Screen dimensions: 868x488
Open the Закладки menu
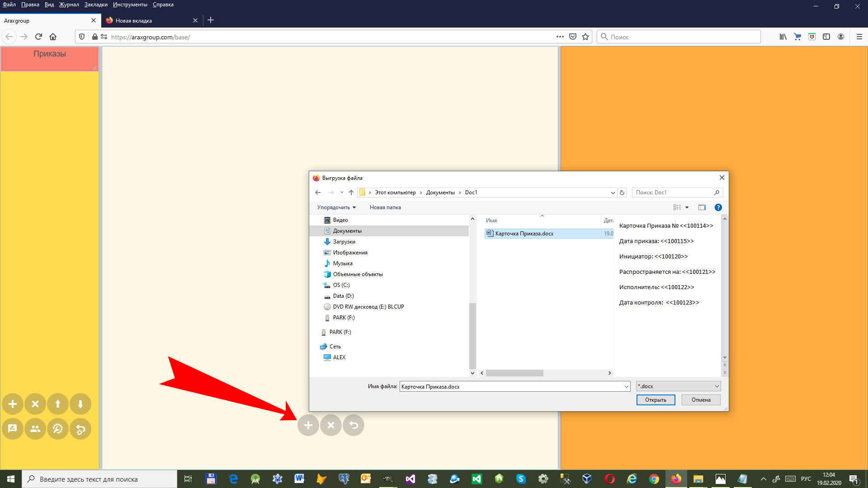96,5
